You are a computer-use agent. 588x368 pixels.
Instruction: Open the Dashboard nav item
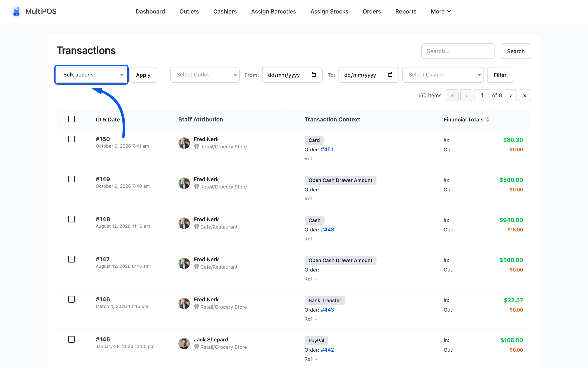tap(150, 11)
